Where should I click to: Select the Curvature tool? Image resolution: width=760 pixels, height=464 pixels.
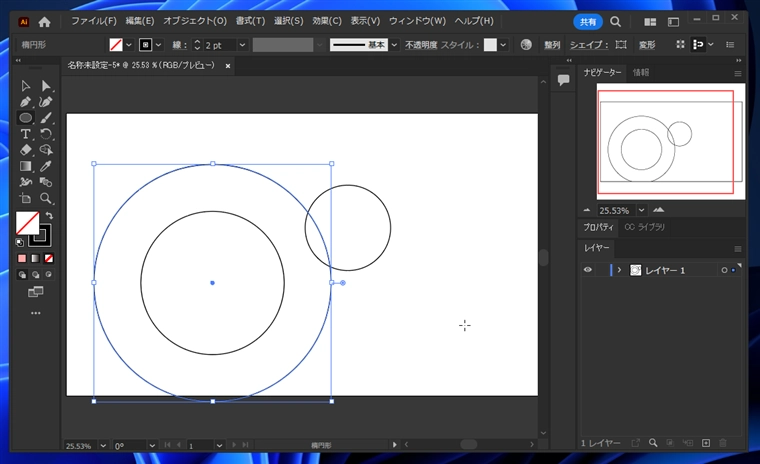tap(46, 102)
